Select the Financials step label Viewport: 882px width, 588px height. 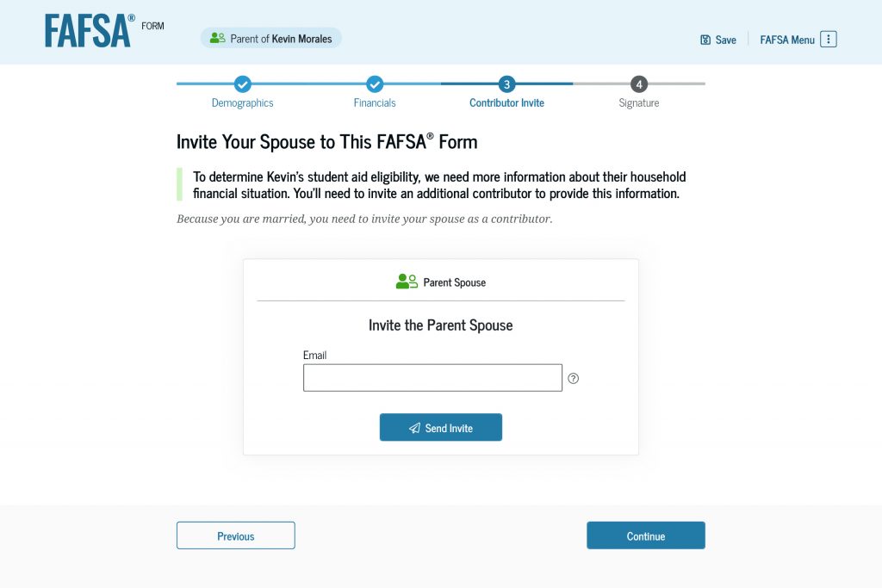point(375,102)
